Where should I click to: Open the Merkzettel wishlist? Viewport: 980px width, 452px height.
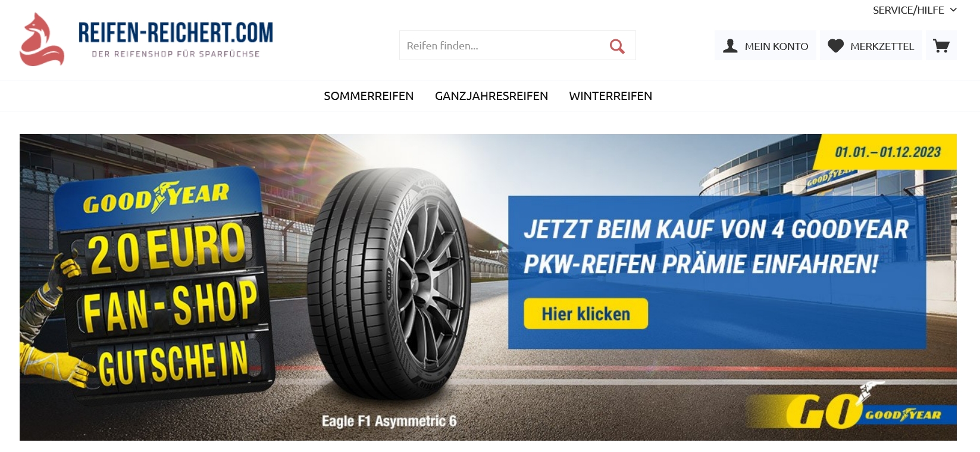[871, 46]
